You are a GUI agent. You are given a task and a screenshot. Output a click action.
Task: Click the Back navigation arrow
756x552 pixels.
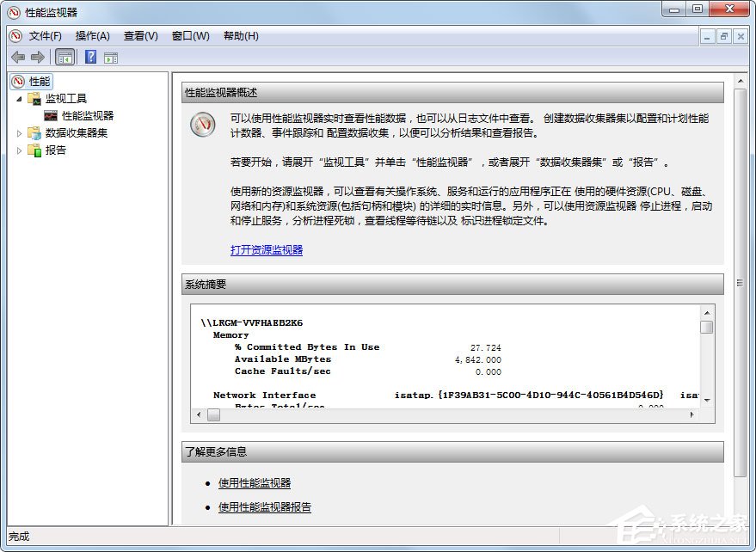[x=18, y=57]
